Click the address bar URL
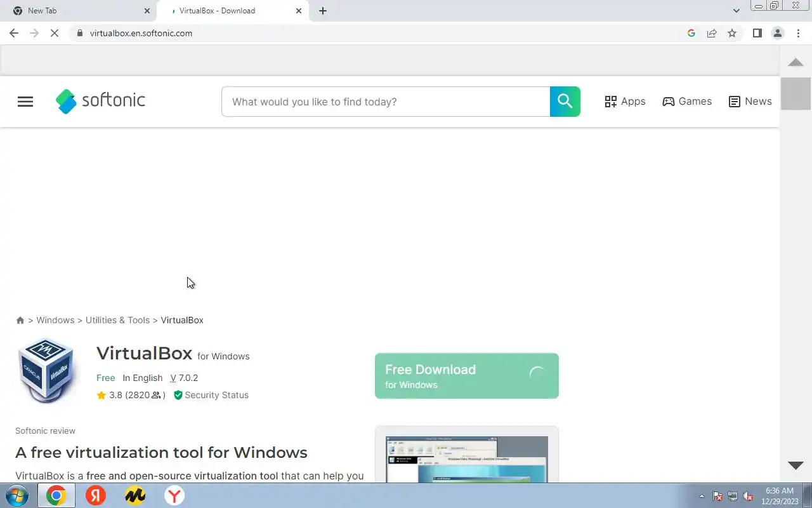 point(141,33)
